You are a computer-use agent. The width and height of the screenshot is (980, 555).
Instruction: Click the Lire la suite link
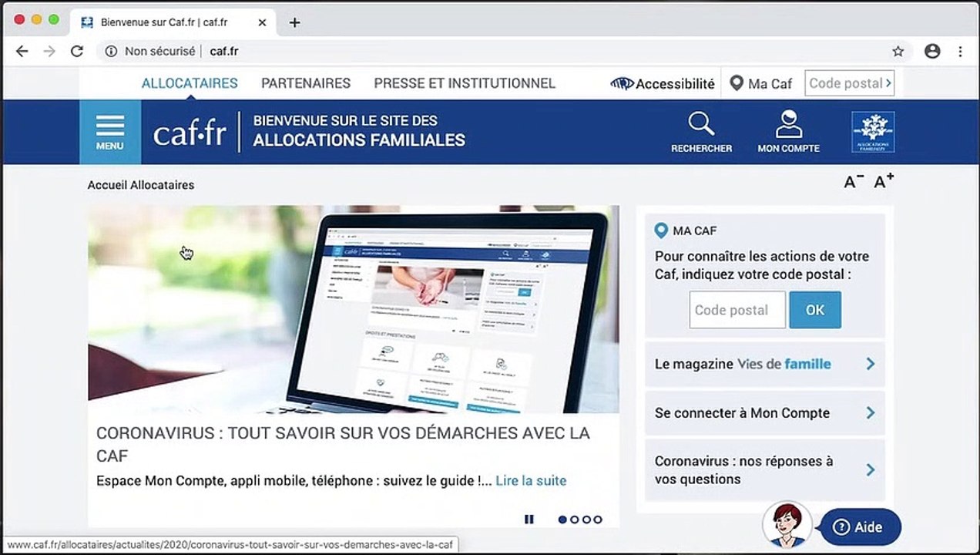531,481
